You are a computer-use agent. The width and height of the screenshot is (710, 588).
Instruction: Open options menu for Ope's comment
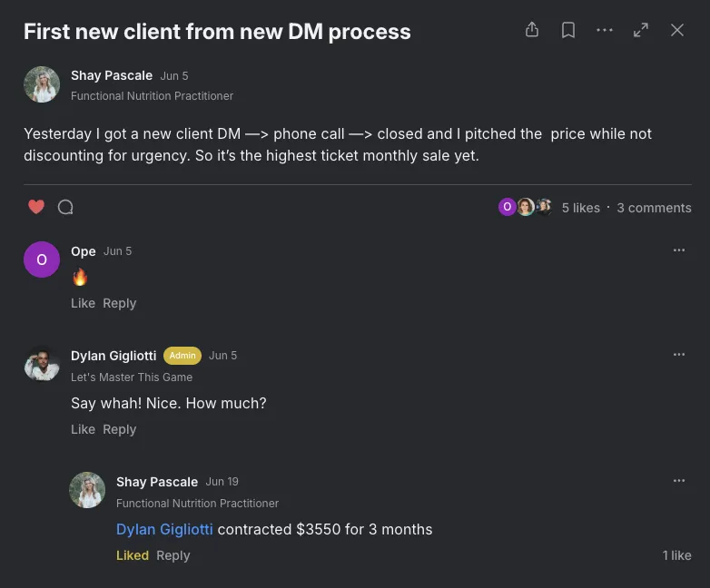coord(679,250)
